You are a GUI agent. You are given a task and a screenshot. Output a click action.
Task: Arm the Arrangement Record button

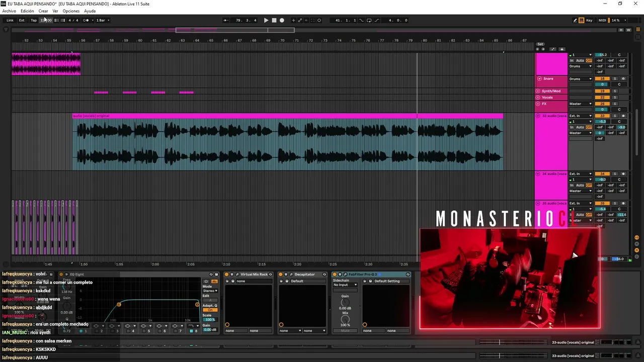pyautogui.click(x=282, y=20)
